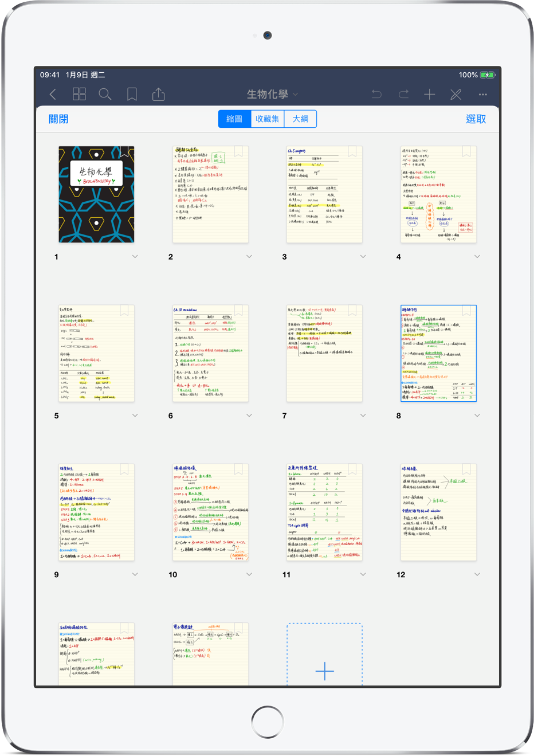Open page 2 thumbnail
Image resolution: width=534 pixels, height=756 pixels.
point(210,194)
